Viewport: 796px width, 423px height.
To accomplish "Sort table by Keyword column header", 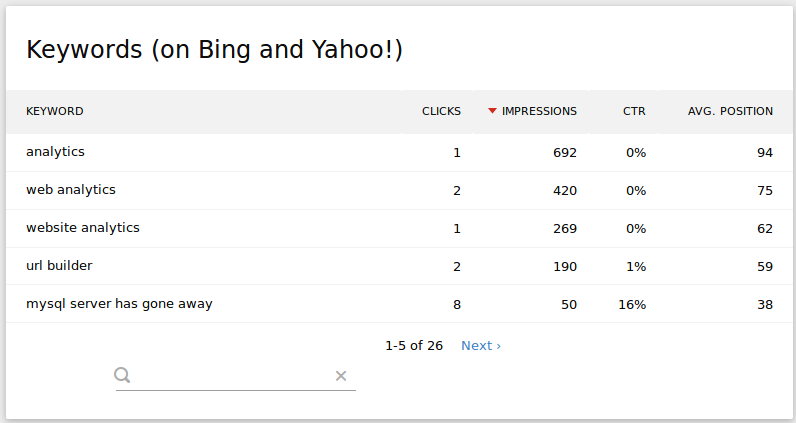I will (55, 111).
